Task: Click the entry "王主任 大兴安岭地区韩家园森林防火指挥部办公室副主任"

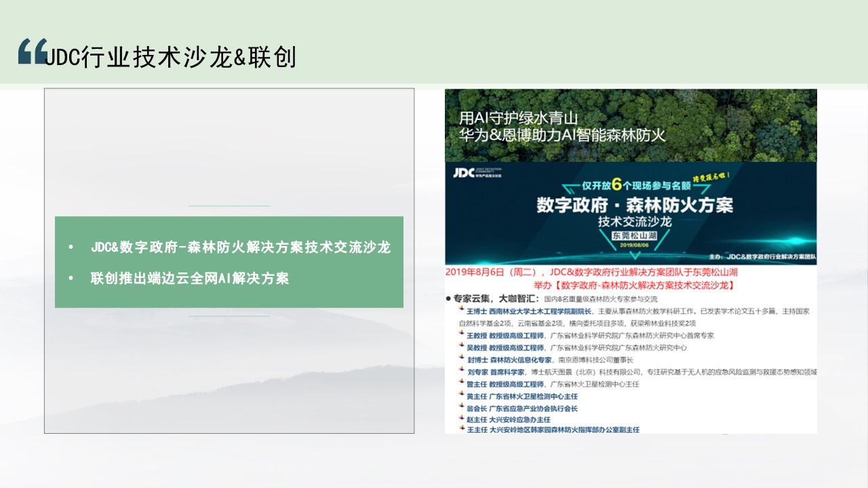Action: tap(553, 430)
